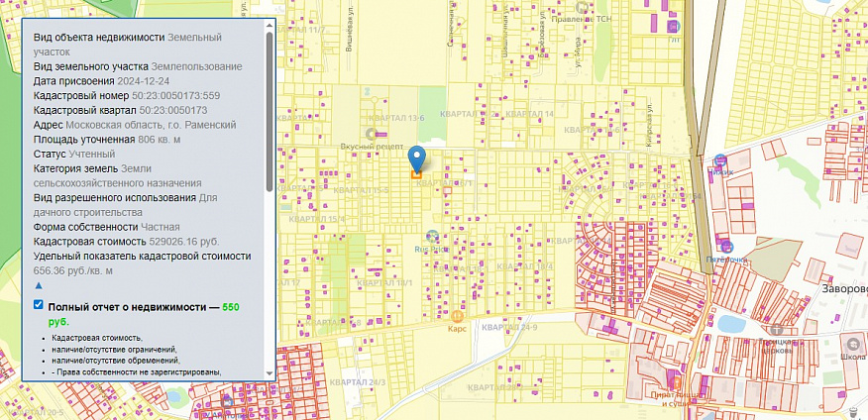Click the Троицкая церковь church icon
Screen dimensions: 868x420
point(777,329)
